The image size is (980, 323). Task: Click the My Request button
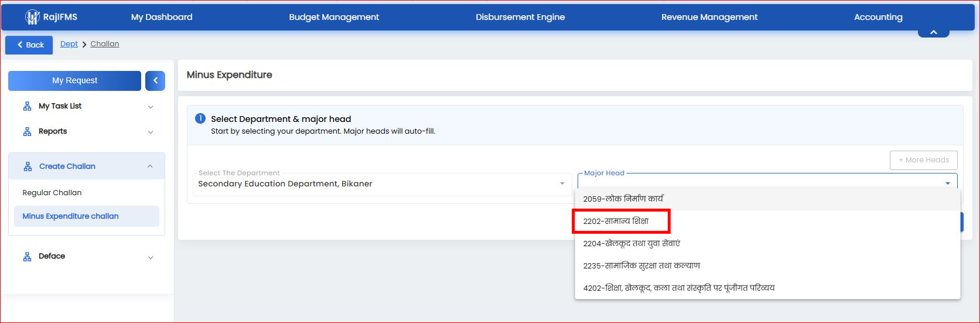click(x=74, y=81)
